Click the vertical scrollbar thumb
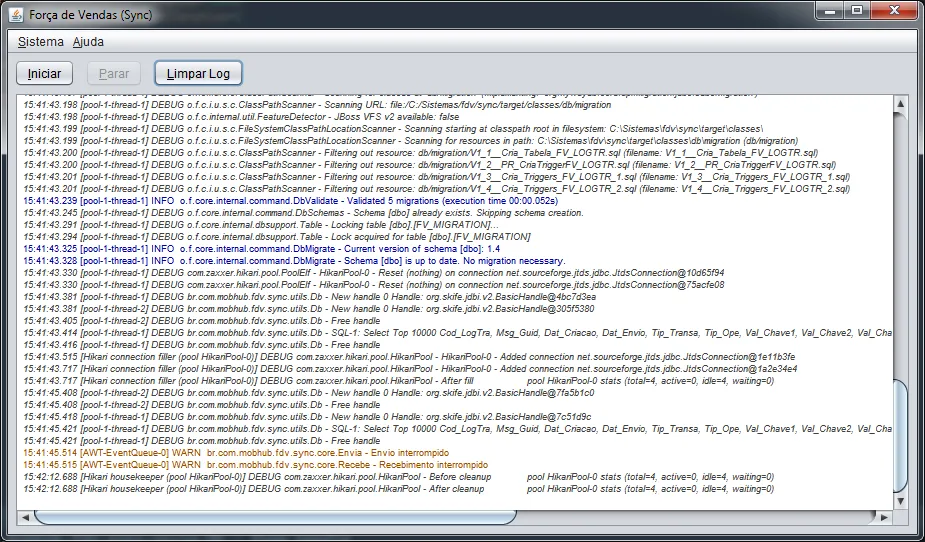Screen dimensions: 925x542 900,436
